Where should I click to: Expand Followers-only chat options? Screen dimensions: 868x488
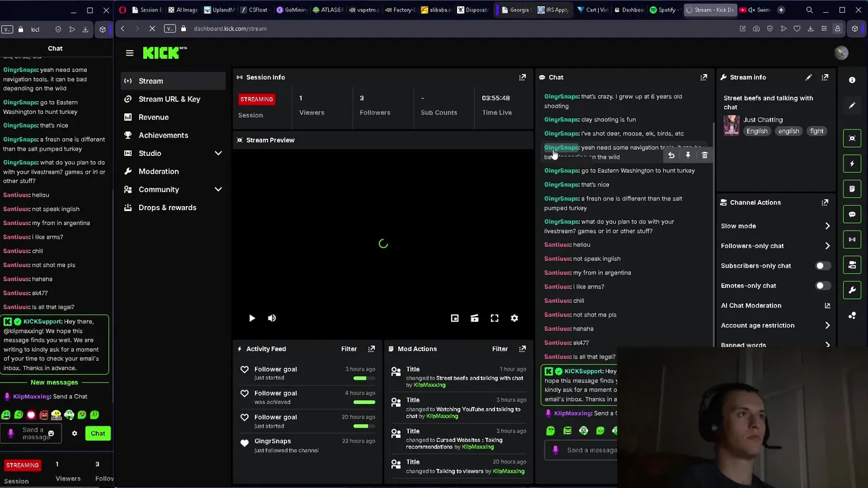coord(827,246)
